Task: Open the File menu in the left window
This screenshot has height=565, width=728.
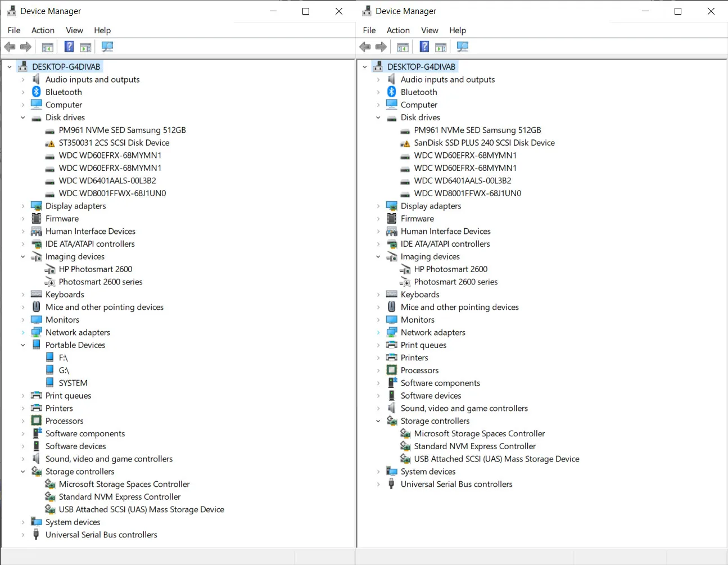Action: (14, 30)
